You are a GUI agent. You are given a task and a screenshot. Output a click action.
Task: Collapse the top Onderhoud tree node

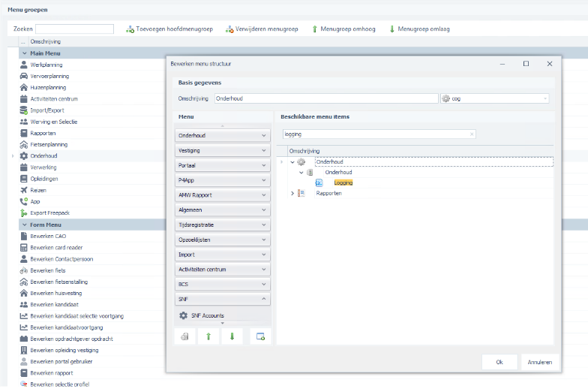tap(292, 162)
